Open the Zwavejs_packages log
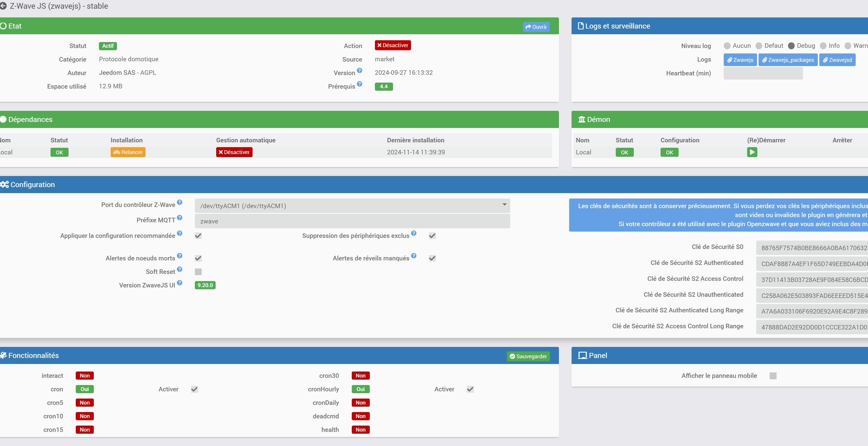Viewport: 868px width, 446px height. (788, 60)
